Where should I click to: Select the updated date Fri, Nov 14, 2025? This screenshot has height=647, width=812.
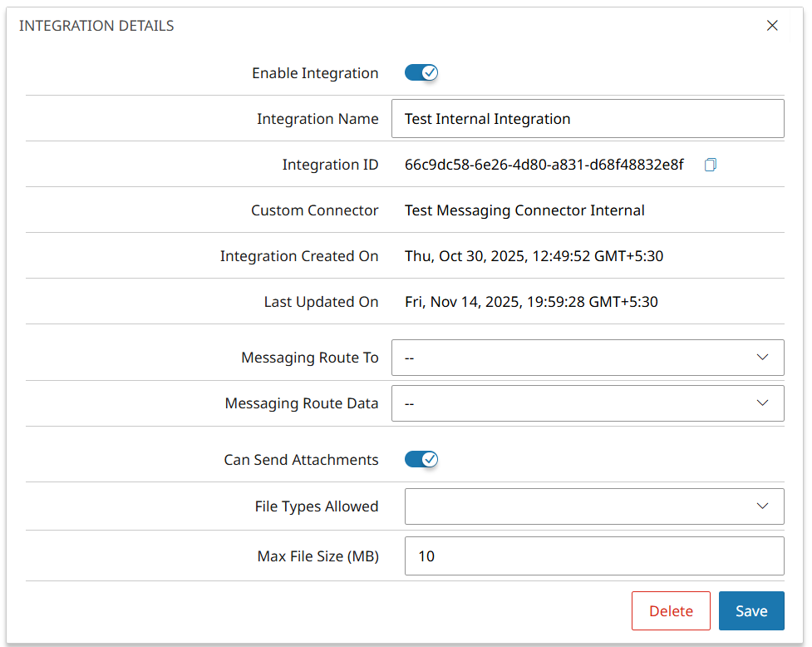461,302
